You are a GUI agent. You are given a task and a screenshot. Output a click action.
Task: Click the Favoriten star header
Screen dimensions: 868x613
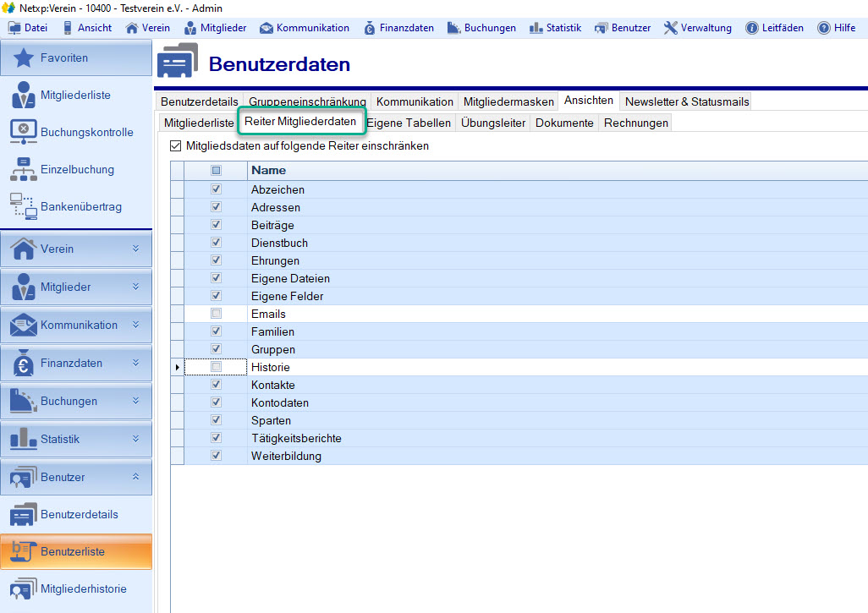24,58
